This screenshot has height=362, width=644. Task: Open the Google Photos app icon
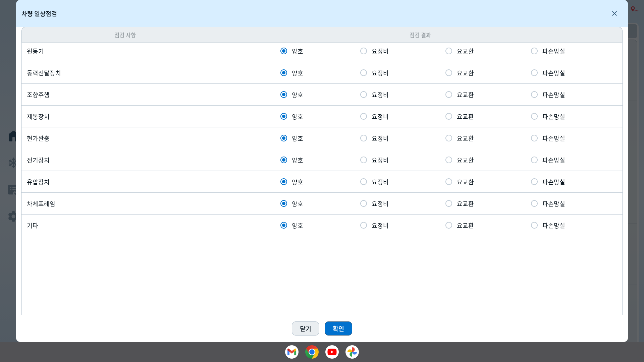click(x=352, y=352)
